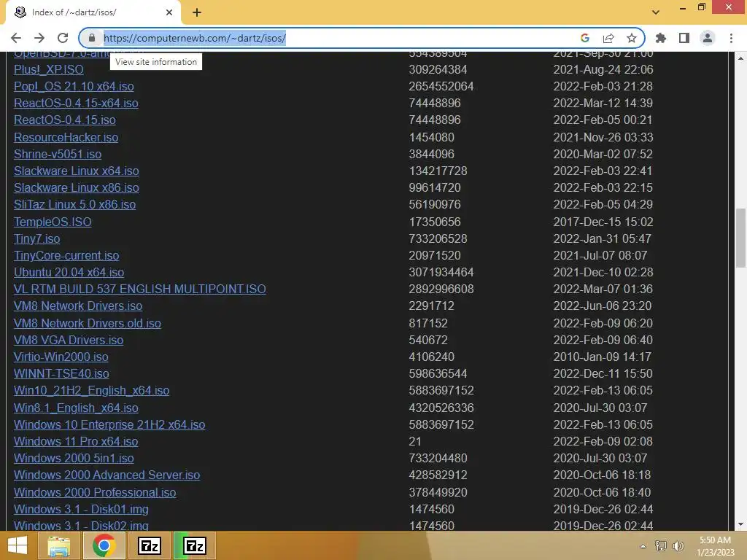Screen dimensions: 747x560
Task: Open File Explorer from the taskbar
Action: 58,545
